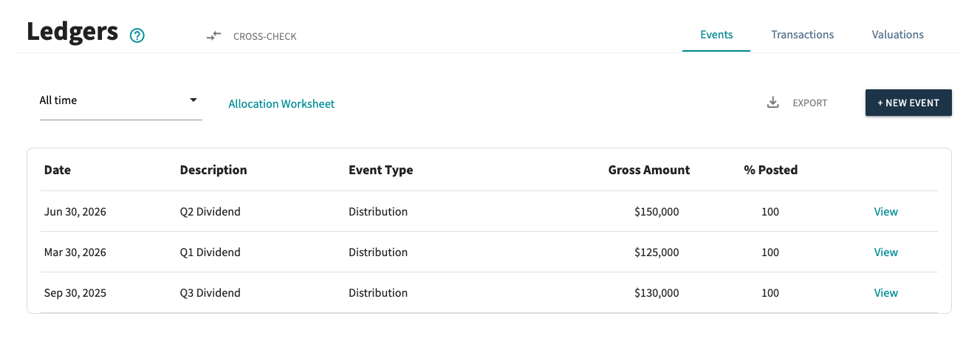The height and width of the screenshot is (344, 980).
Task: View the Q3 Dividend event
Action: coord(885,293)
